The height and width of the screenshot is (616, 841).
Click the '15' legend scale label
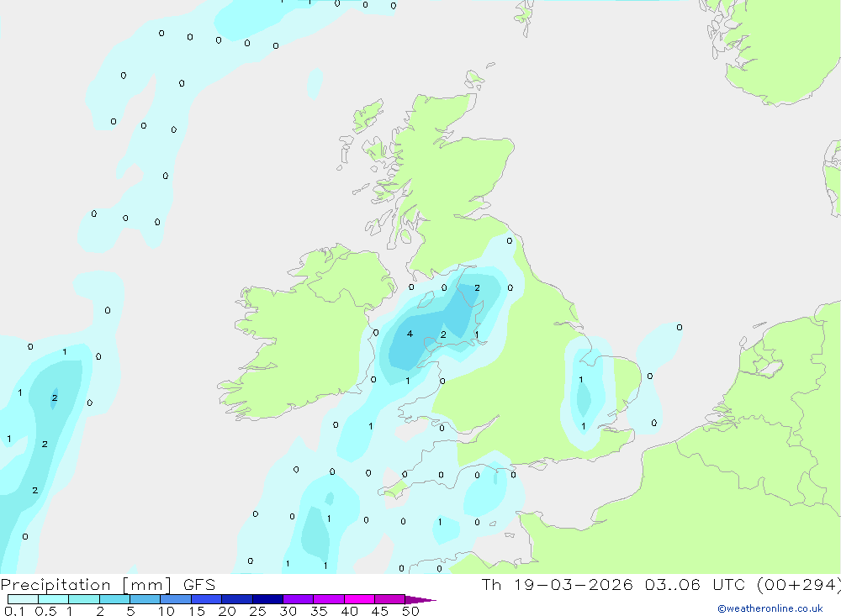(197, 611)
